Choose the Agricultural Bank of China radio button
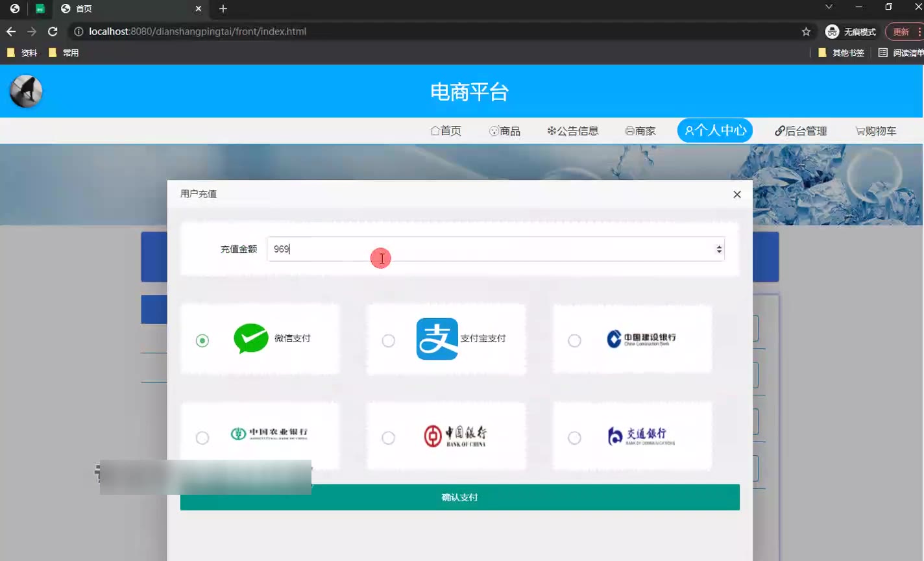924x561 pixels. coord(202,438)
